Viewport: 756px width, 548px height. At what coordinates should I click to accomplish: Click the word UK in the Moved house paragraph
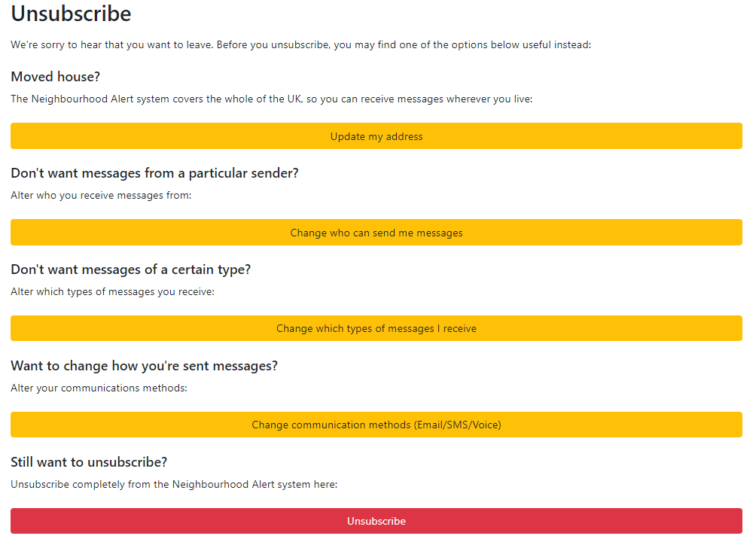295,99
